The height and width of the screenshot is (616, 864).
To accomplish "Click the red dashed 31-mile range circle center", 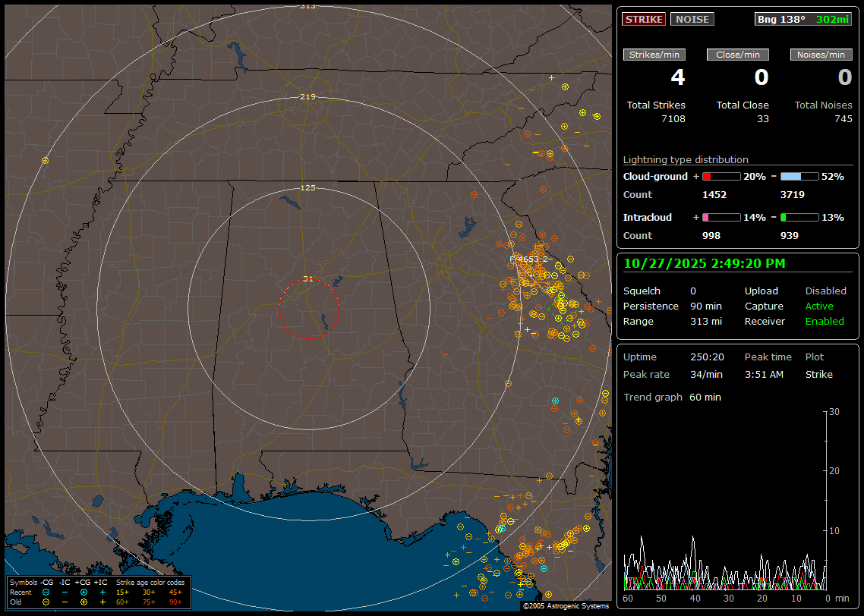I will (x=308, y=308).
